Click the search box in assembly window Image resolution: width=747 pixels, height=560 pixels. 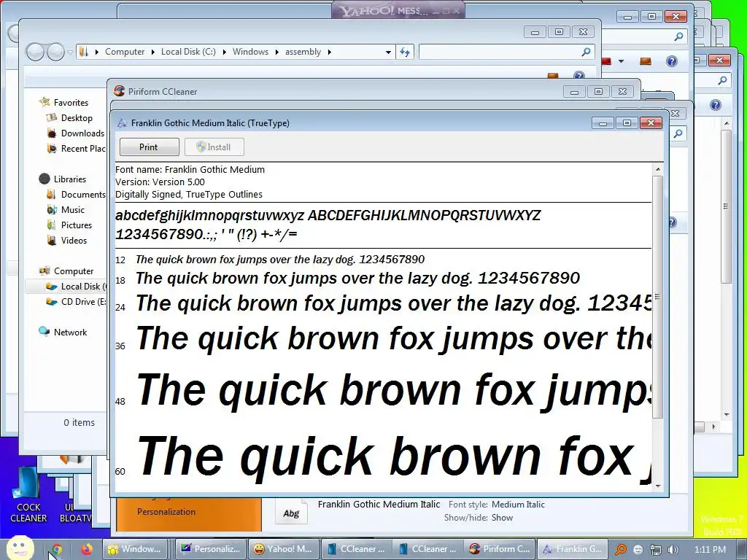tap(506, 52)
